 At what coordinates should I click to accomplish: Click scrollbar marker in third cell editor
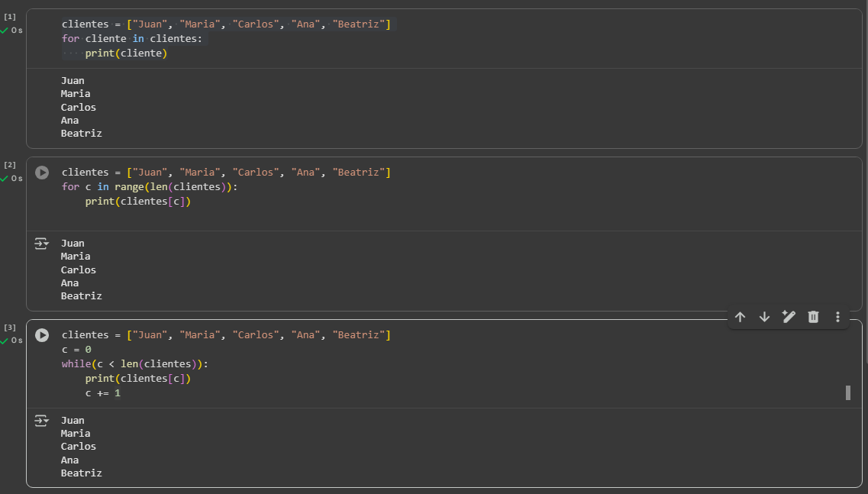click(847, 392)
